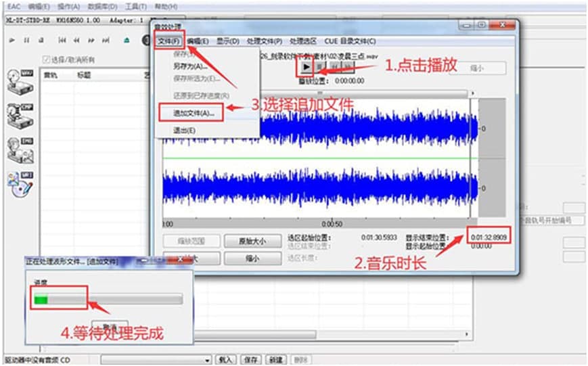Screen dimensions: 588x366
Task: Click the 保存 button in bottom bar
Action: point(250,360)
